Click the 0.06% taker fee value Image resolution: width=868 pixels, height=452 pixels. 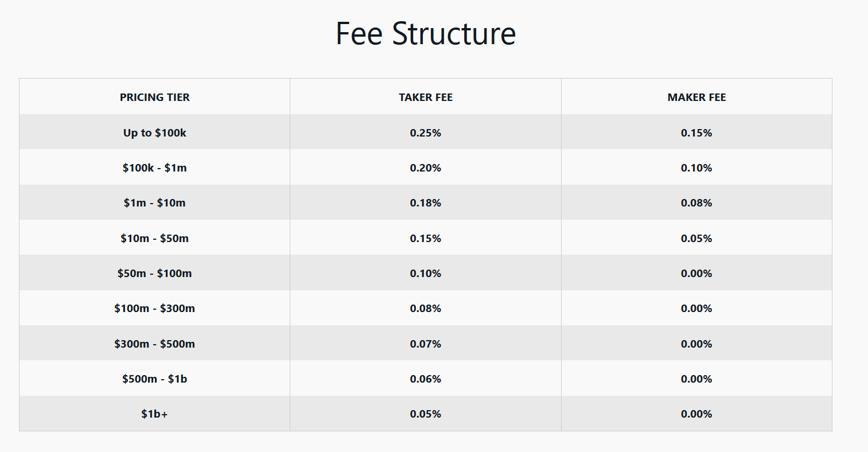(x=426, y=379)
